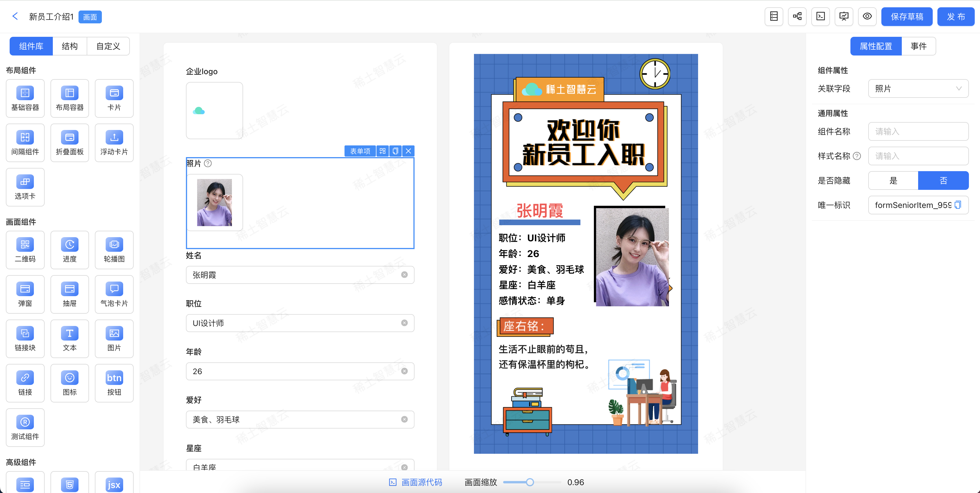Click the 画面缩放 zoom slider handle
Viewport: 980px width, 493px height.
point(530,482)
